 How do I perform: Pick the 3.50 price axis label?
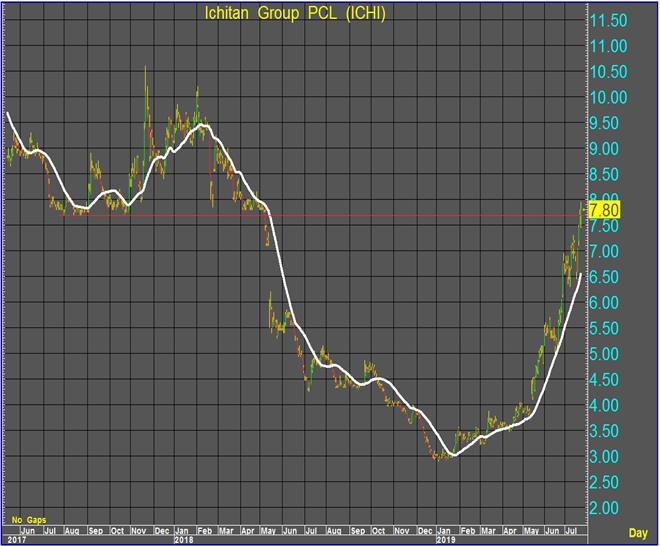click(604, 431)
